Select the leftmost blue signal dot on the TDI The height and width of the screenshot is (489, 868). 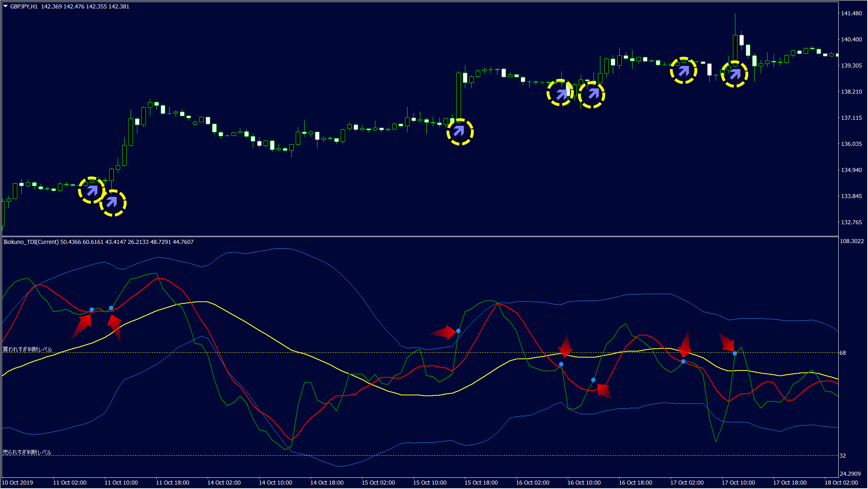point(92,309)
